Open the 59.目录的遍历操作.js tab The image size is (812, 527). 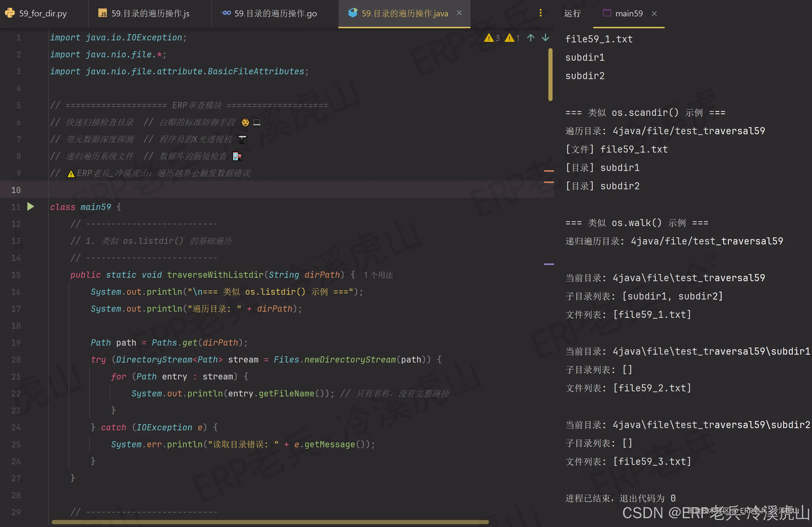coord(150,14)
